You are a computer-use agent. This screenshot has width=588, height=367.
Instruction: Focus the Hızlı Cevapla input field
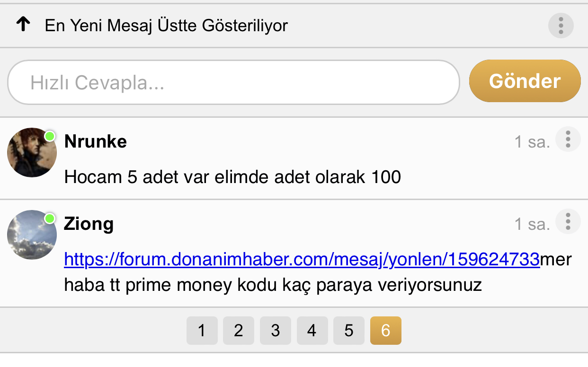tap(233, 82)
